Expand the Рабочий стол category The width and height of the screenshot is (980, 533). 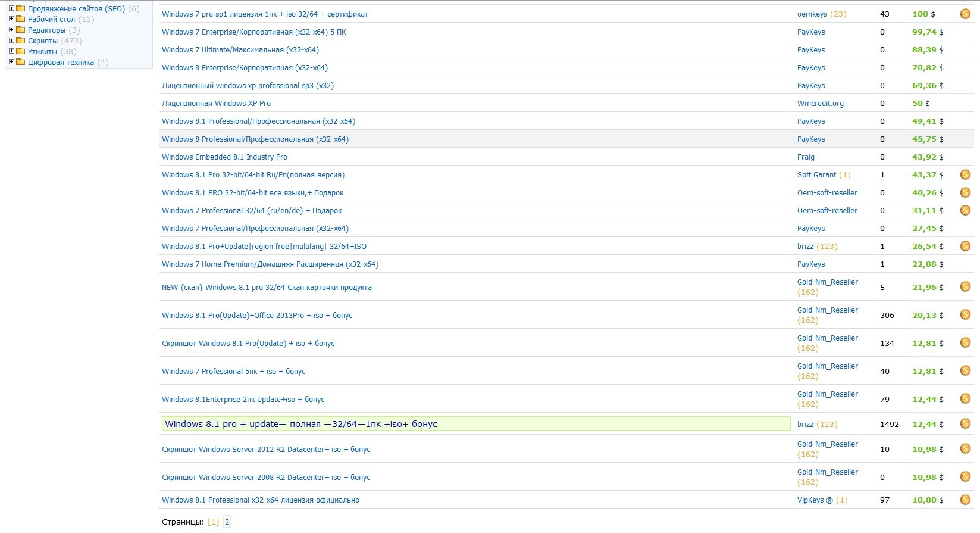pyautogui.click(x=11, y=19)
